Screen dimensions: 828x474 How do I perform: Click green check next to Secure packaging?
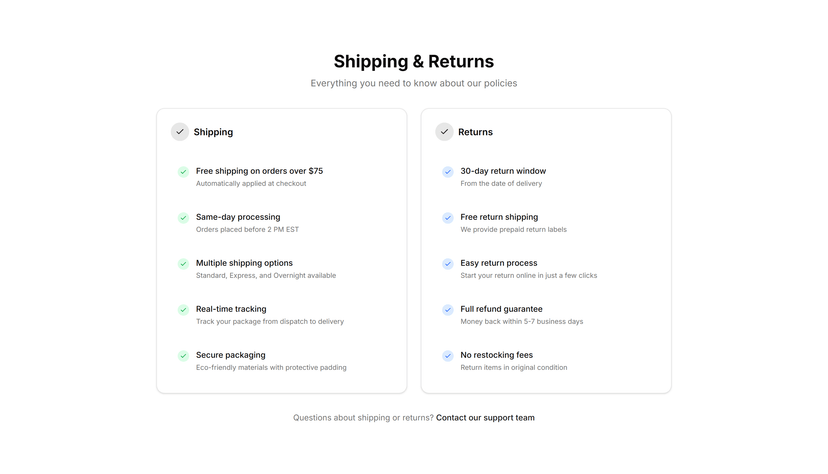click(183, 355)
